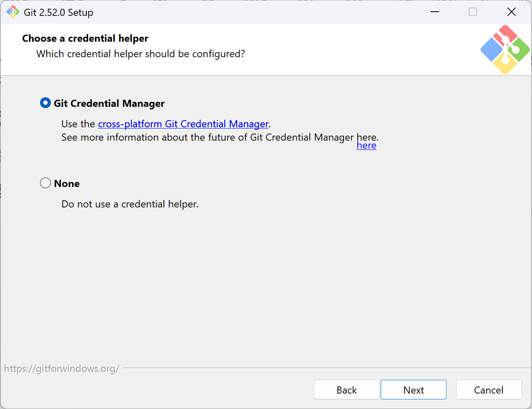Image resolution: width=532 pixels, height=409 pixels.
Task: Click the bold 'None' option label
Action: click(67, 184)
